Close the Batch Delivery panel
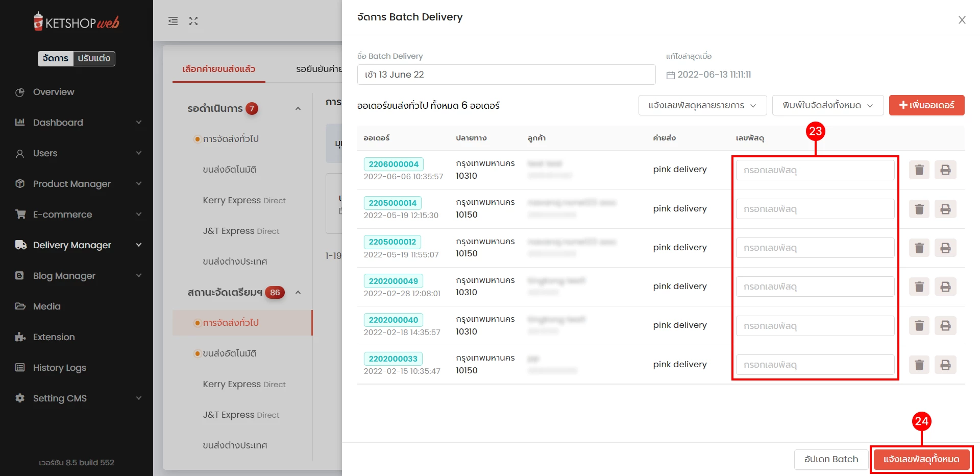980x476 pixels. 962,20
